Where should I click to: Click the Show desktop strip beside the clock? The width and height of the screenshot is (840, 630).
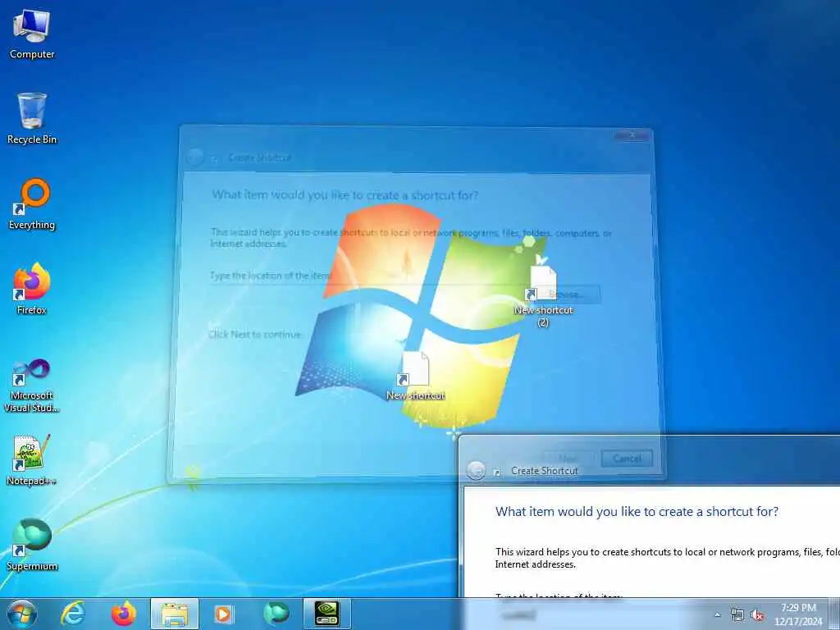coord(834,614)
